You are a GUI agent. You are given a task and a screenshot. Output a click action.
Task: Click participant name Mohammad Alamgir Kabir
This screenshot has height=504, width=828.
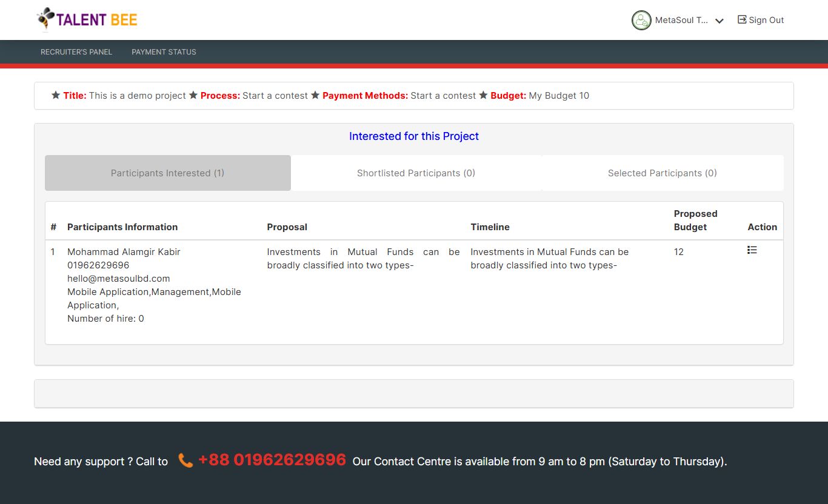pyautogui.click(x=124, y=252)
